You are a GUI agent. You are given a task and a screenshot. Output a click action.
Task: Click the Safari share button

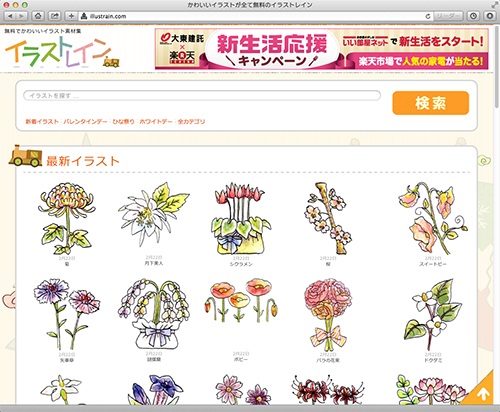point(54,16)
